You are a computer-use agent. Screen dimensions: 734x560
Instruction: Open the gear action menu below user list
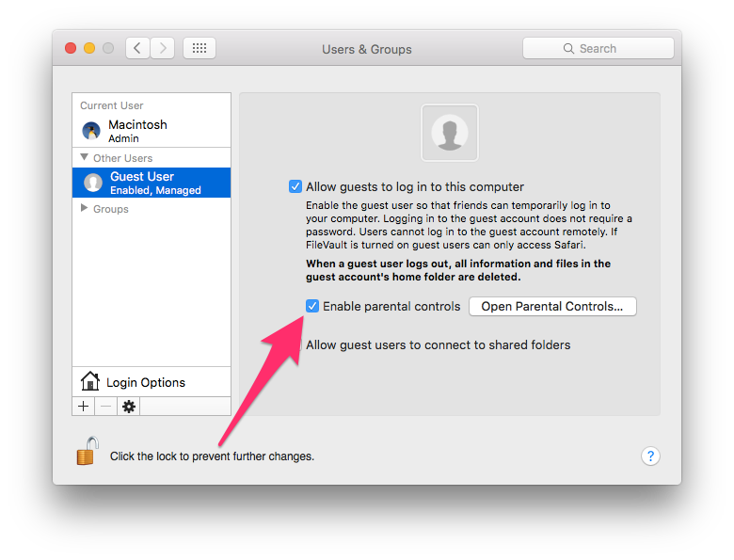pos(129,406)
